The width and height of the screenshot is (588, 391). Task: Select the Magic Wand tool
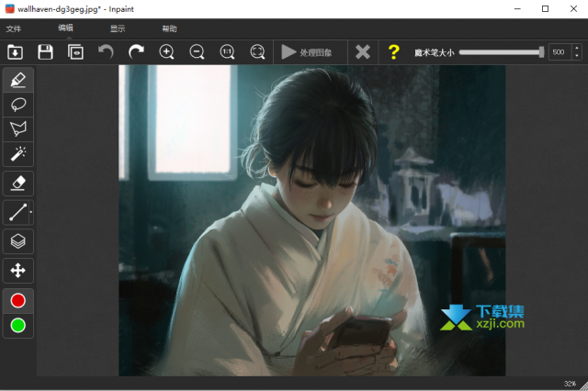(18, 154)
